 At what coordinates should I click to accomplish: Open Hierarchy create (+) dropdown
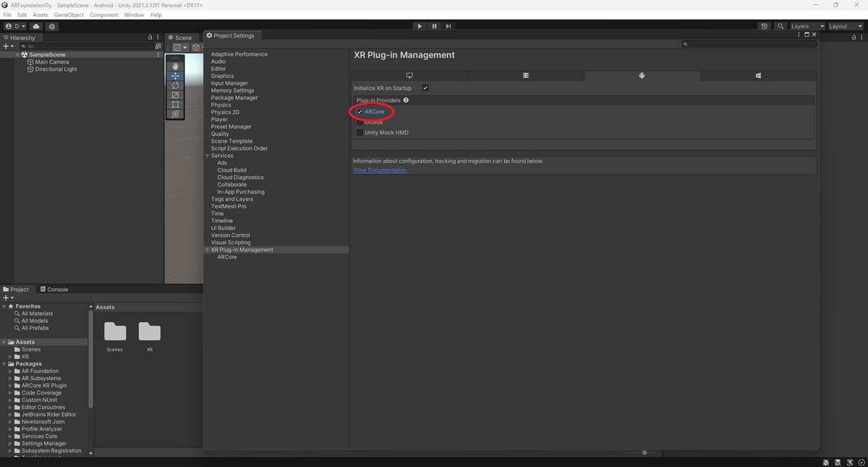(8, 46)
